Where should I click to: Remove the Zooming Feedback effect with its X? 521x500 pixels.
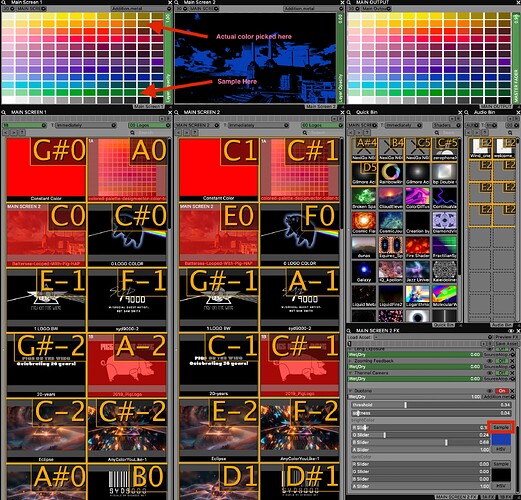pos(513,361)
